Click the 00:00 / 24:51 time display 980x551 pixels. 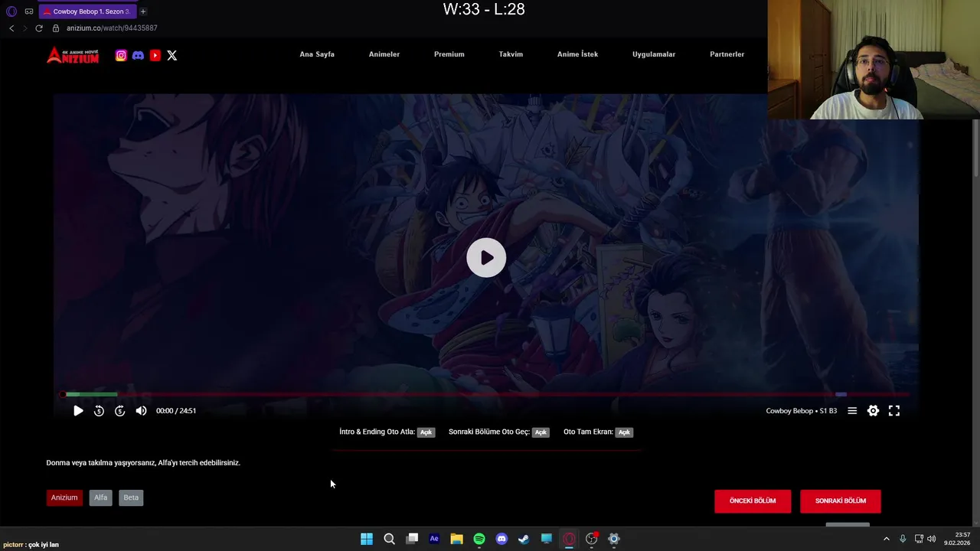click(176, 411)
